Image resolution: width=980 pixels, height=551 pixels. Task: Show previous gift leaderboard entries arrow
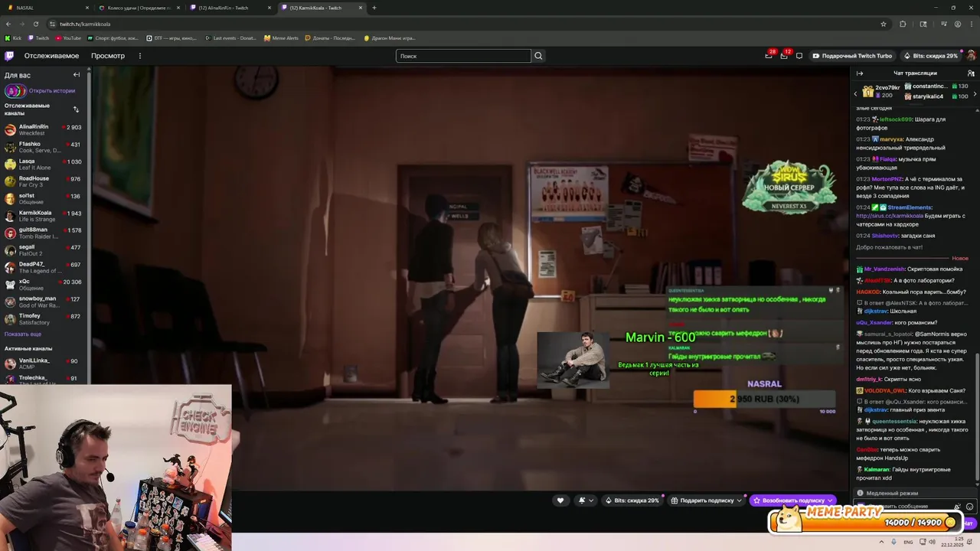coord(856,94)
